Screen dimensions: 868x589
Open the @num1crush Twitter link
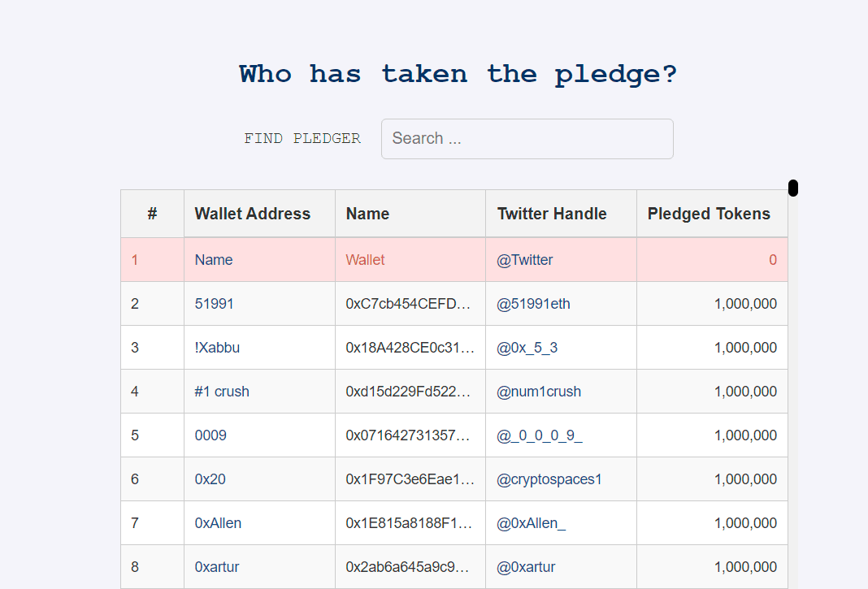click(539, 392)
